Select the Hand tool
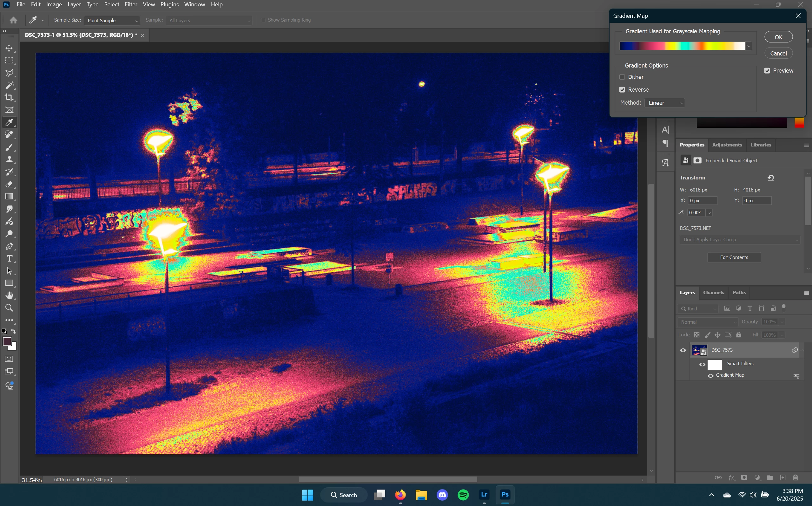Image resolution: width=812 pixels, height=506 pixels. pyautogui.click(x=10, y=295)
